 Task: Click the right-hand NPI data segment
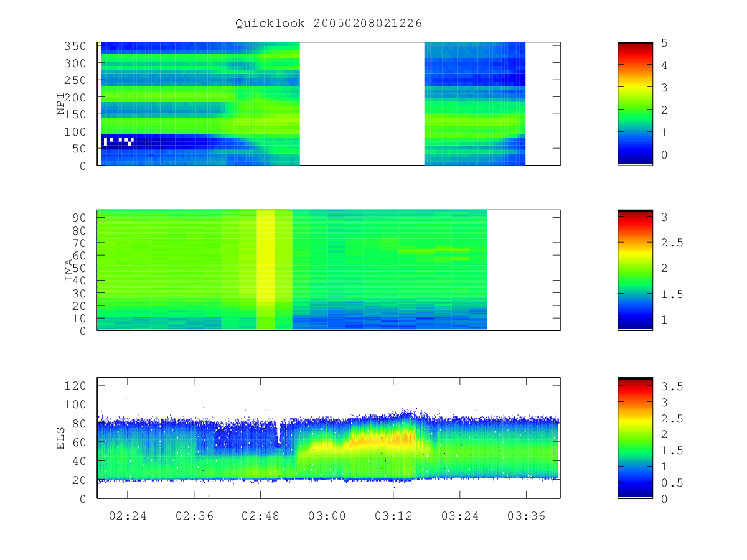coord(475,104)
